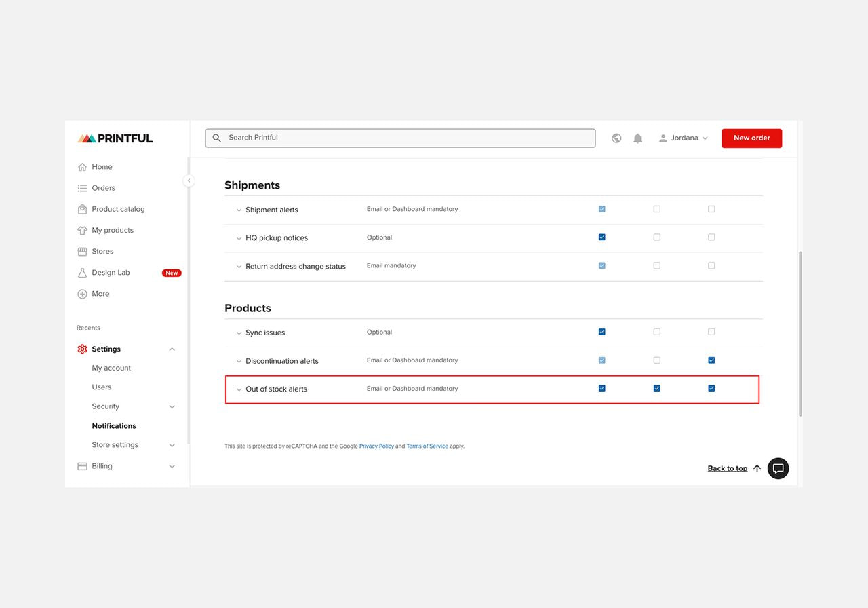This screenshot has width=868, height=608.
Task: Uncheck HQ pickup notices first checkbox
Action: (x=602, y=237)
